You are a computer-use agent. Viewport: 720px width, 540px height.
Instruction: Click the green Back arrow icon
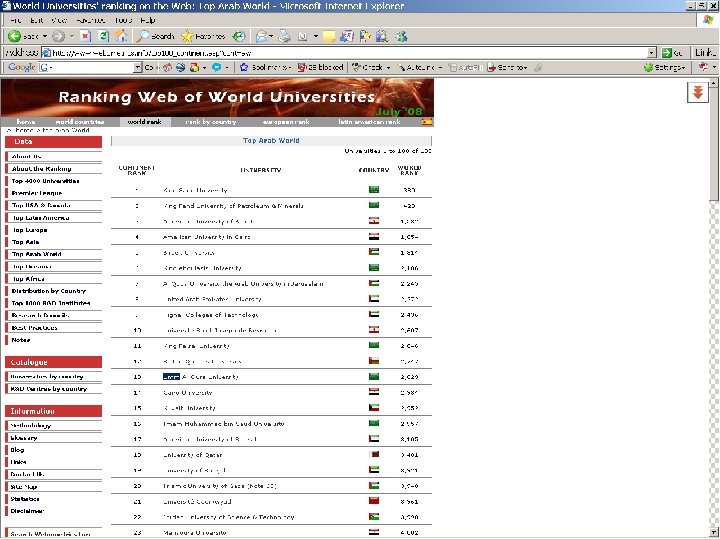(15, 36)
